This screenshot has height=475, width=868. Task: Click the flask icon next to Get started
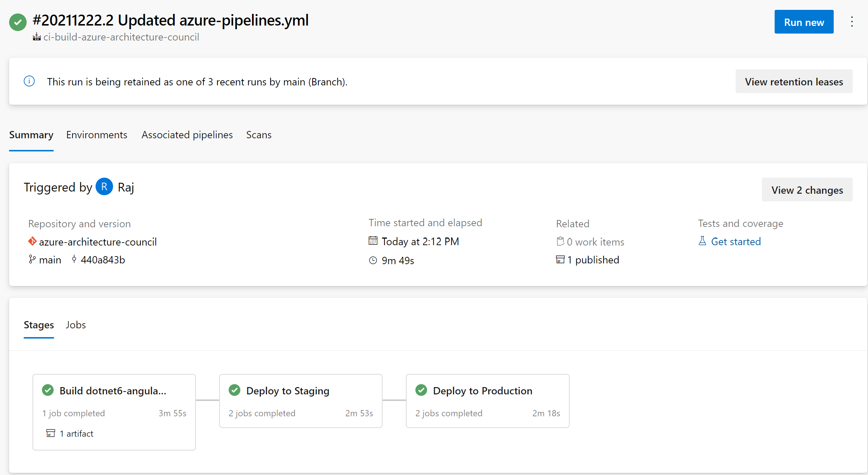[x=702, y=241]
